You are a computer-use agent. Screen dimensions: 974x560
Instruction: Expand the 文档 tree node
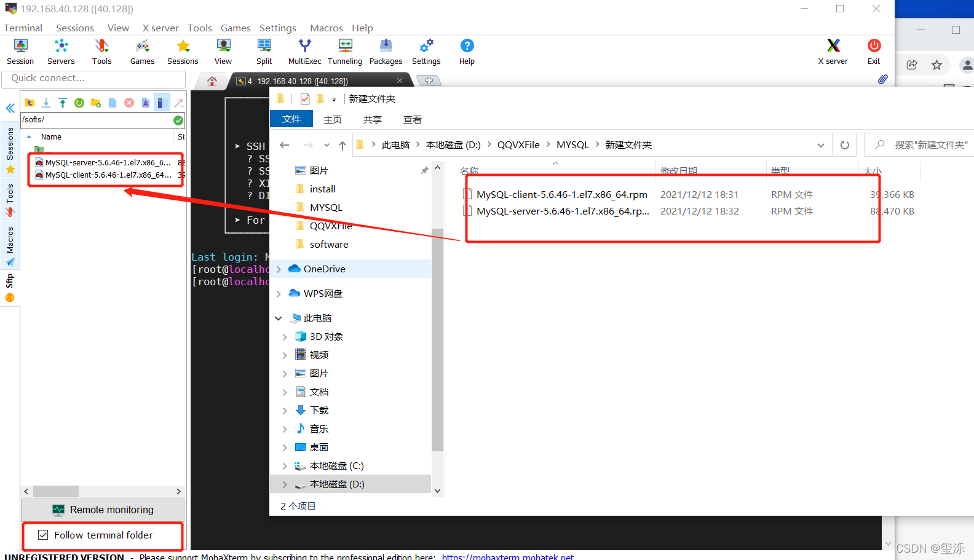(x=285, y=392)
